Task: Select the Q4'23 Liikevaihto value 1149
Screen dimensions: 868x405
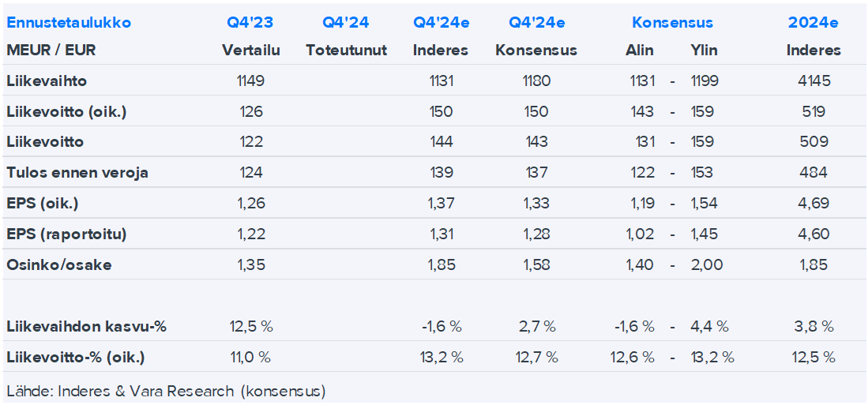Action: [x=250, y=81]
